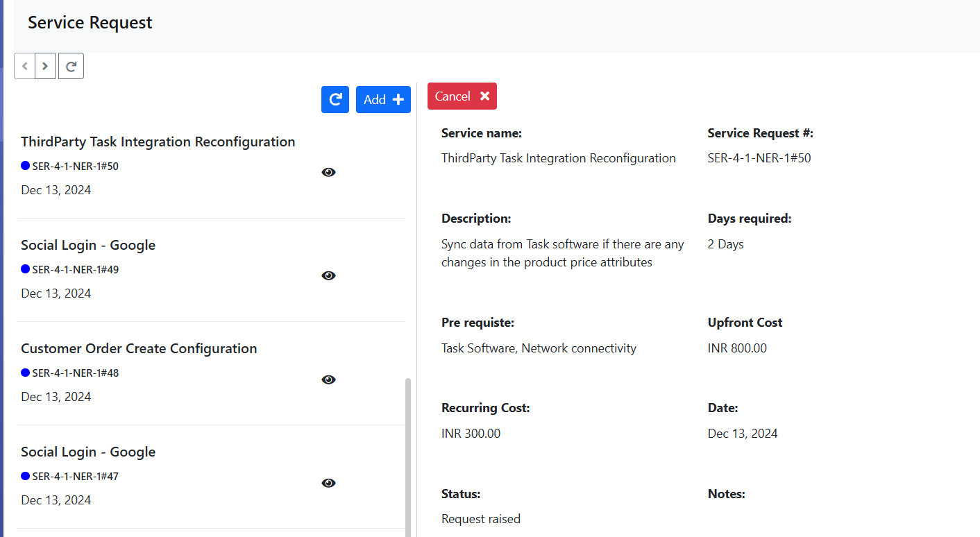The width and height of the screenshot is (980, 537).
Task: Click the Service Request page heading
Action: point(90,23)
